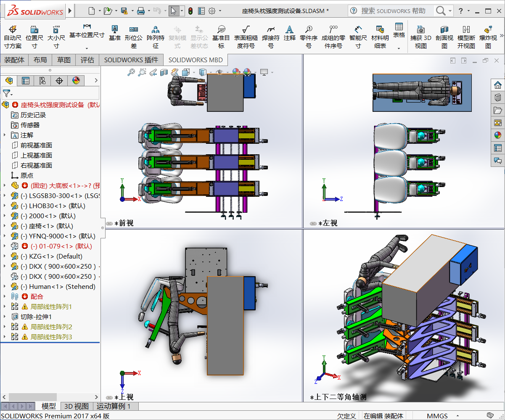Click the Print icon in the title toolbar

click(x=141, y=11)
